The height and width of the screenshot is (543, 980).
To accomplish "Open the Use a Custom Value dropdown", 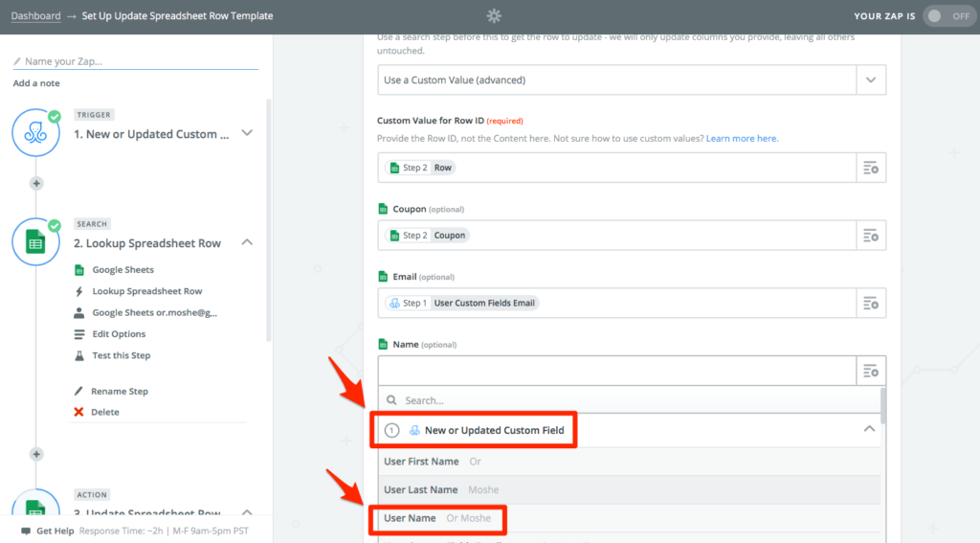I will (x=870, y=80).
